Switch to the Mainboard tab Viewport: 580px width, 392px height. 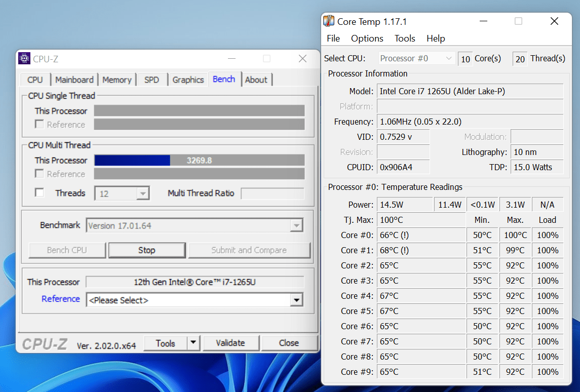[74, 80]
